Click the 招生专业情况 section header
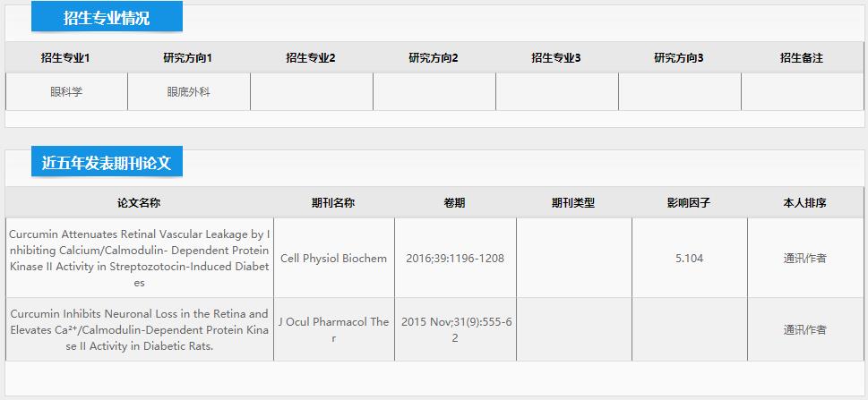868x400 pixels. (107, 17)
